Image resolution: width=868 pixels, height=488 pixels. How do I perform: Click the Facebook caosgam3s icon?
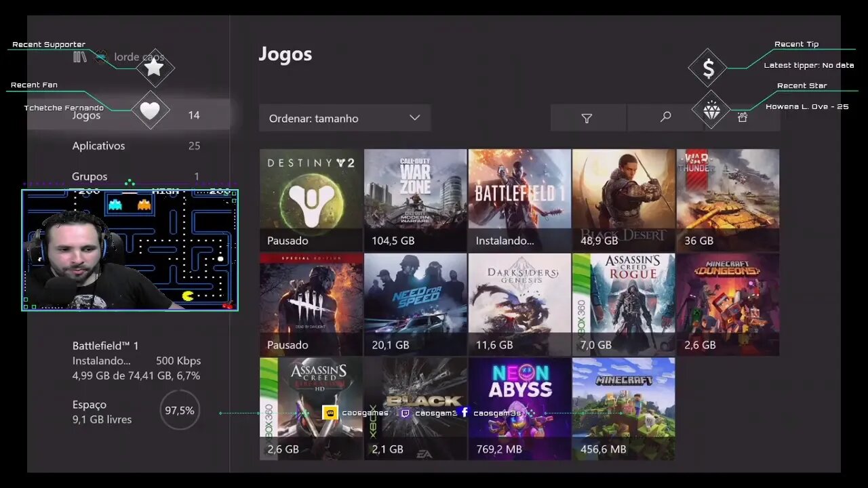464,412
